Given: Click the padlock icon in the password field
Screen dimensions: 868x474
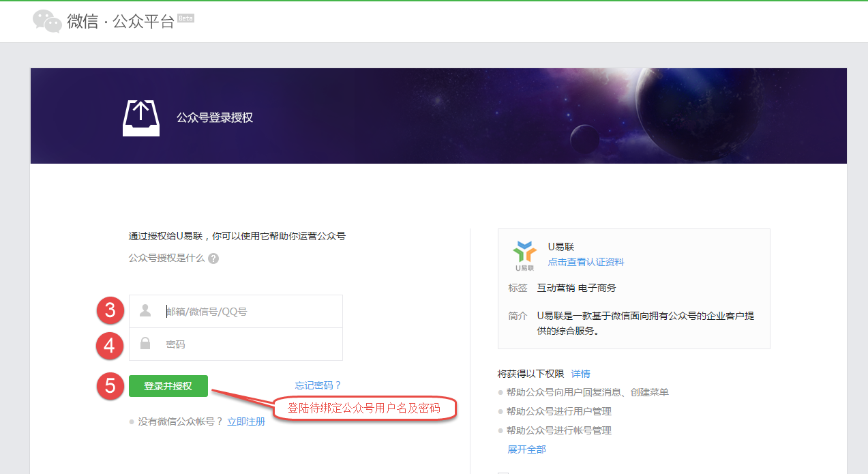Looking at the screenshot, I should point(145,344).
